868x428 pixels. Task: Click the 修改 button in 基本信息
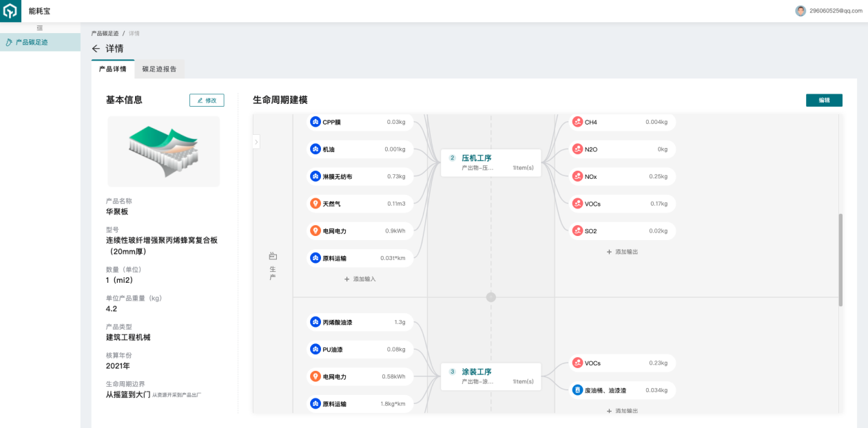coord(207,100)
